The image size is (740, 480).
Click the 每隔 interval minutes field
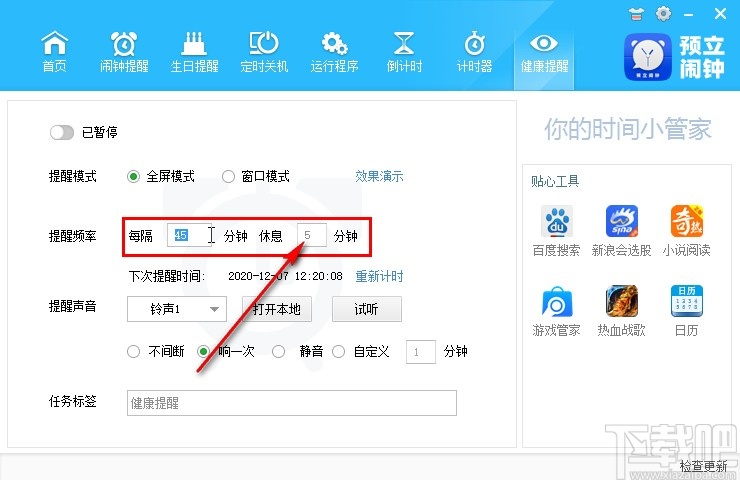click(x=189, y=235)
